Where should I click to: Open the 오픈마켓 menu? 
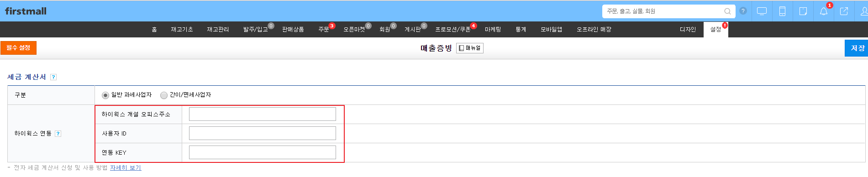pos(354,29)
